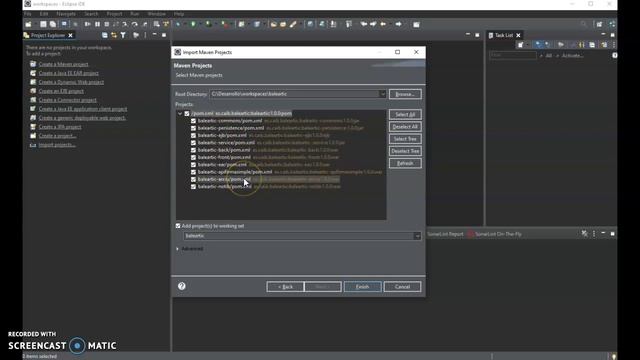640x360 pixels.
Task: Uncheck balearitc-persistence/pom.xml checkbox
Action: [x=193, y=128]
